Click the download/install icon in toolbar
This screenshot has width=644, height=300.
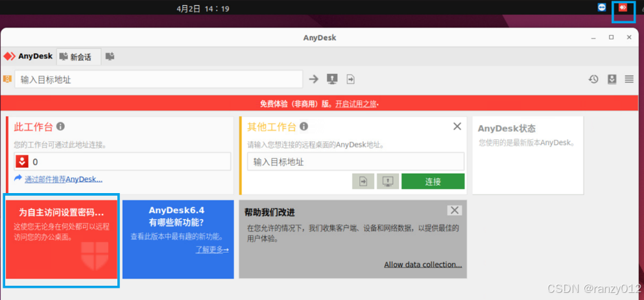[612, 79]
